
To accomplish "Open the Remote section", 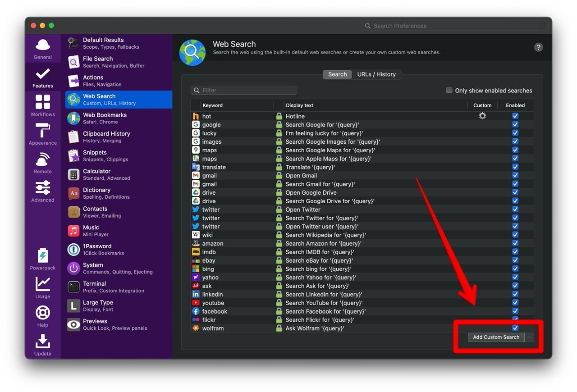I will 42,163.
